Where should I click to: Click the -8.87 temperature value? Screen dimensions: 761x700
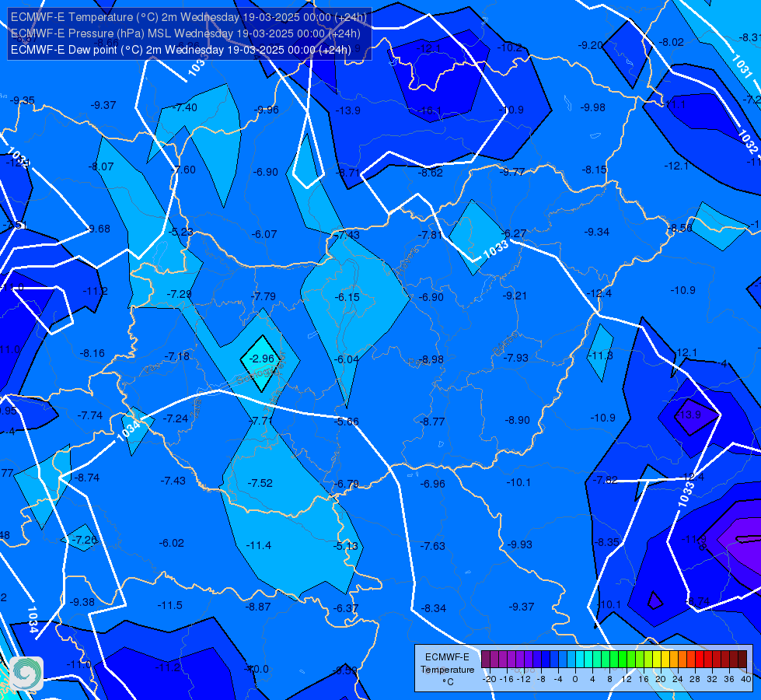pos(258,606)
